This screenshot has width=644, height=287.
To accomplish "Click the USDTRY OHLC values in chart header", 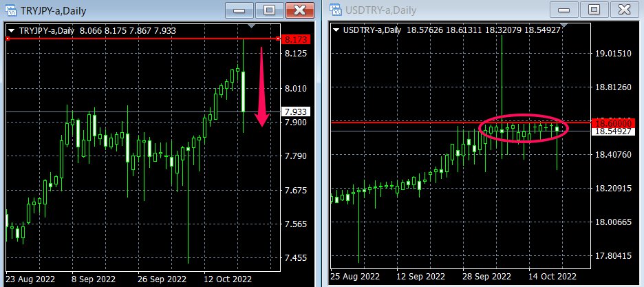I will tap(484, 30).
